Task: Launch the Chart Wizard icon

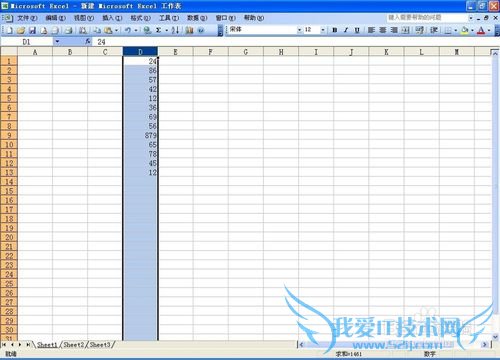Action: pos(189,30)
